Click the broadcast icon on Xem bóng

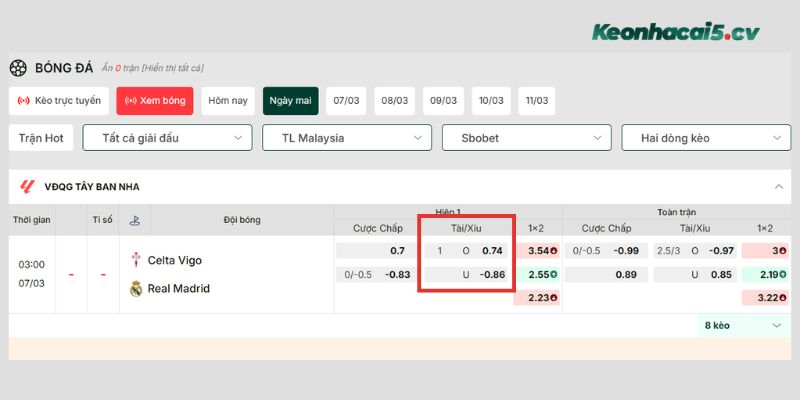click(x=130, y=101)
